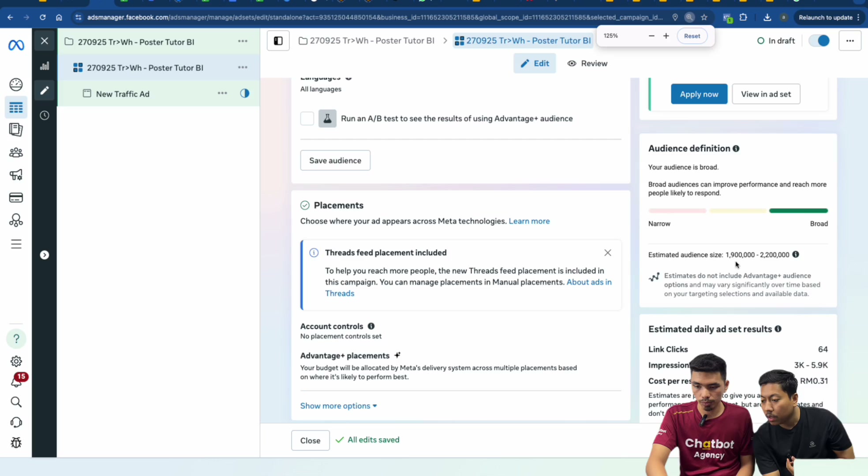
Task: Click Reset in browser zoom popup
Action: (x=692, y=36)
